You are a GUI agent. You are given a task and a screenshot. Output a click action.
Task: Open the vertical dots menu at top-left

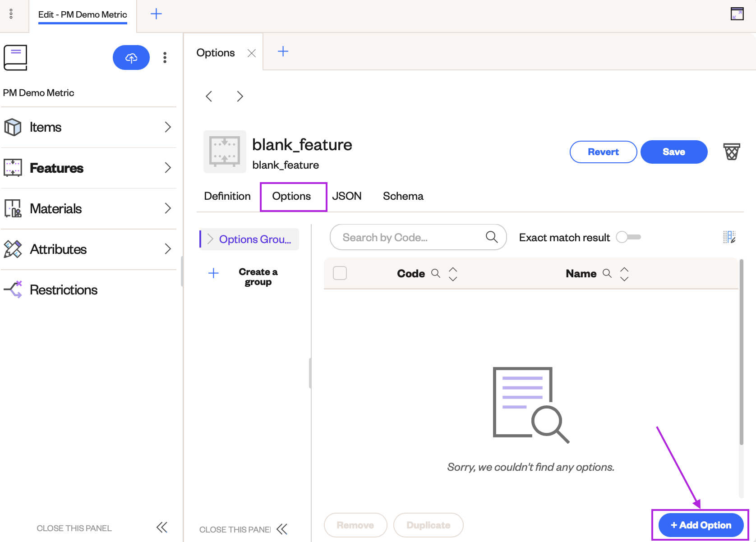[x=11, y=14]
